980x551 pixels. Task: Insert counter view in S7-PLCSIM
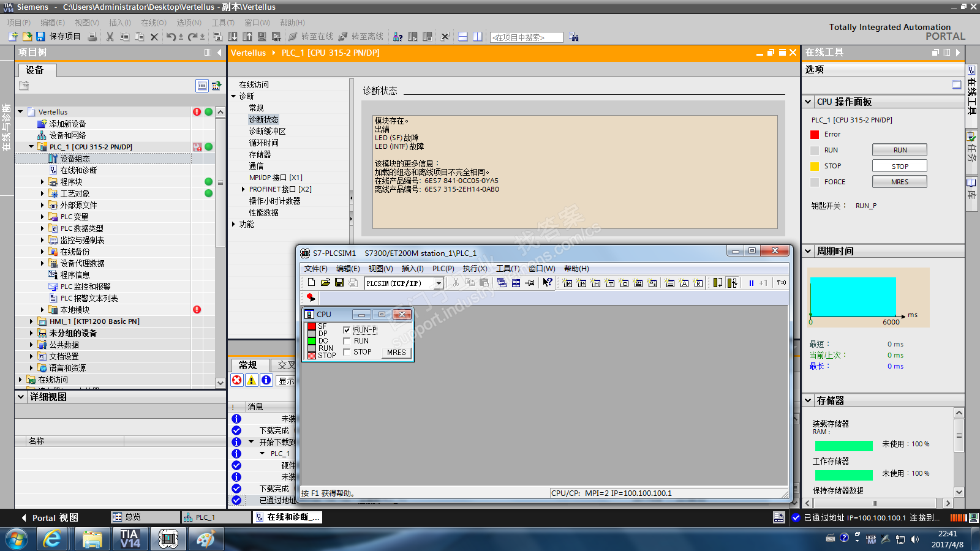click(x=624, y=283)
